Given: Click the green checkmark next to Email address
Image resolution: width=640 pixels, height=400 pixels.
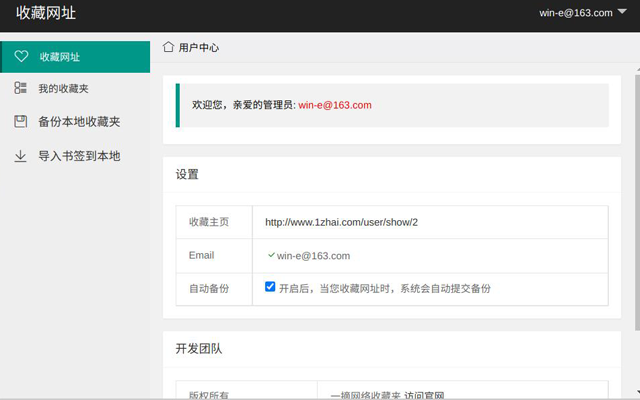Looking at the screenshot, I should click(x=271, y=255).
